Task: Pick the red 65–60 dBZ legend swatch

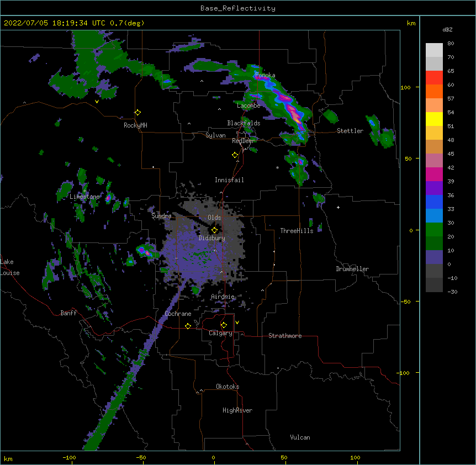Action: point(434,78)
